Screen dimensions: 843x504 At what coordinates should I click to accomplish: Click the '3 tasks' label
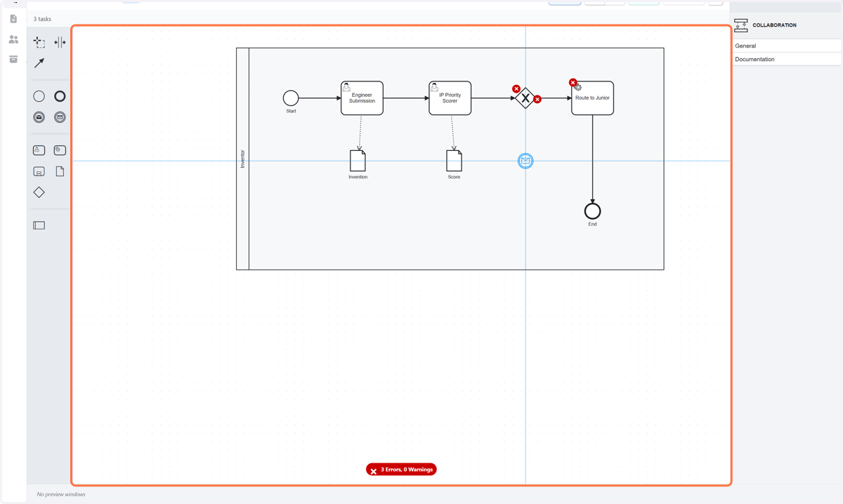42,19
